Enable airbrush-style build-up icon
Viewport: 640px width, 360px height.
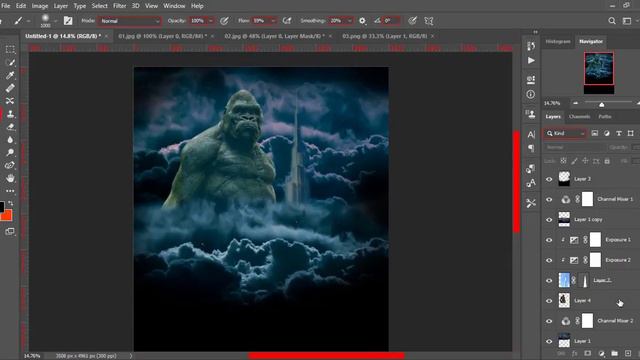click(287, 21)
